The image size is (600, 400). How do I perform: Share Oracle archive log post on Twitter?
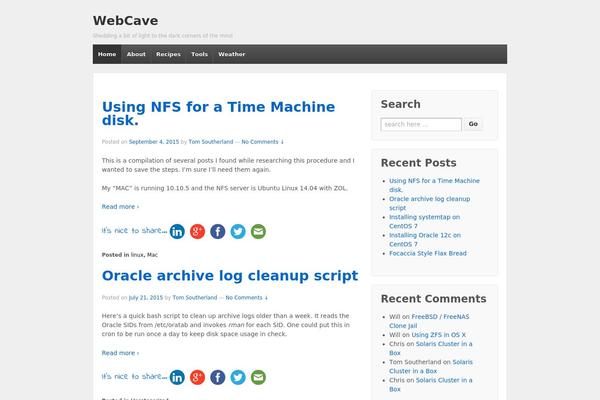tap(238, 377)
